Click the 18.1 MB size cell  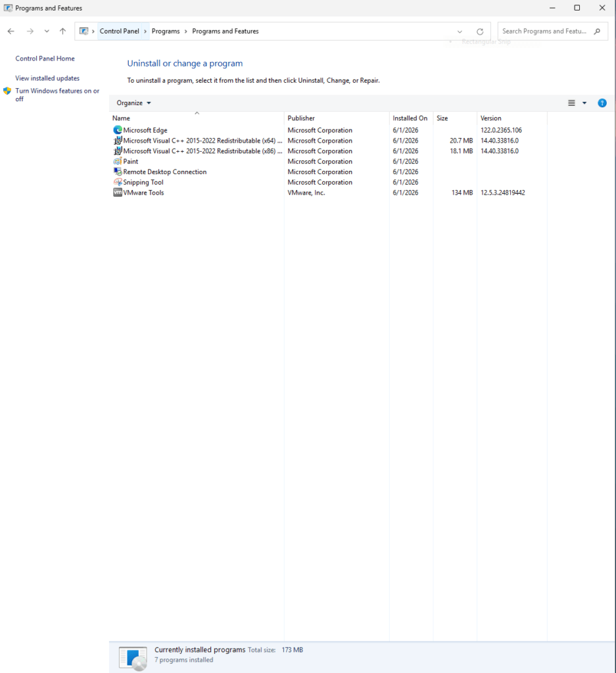click(x=461, y=151)
